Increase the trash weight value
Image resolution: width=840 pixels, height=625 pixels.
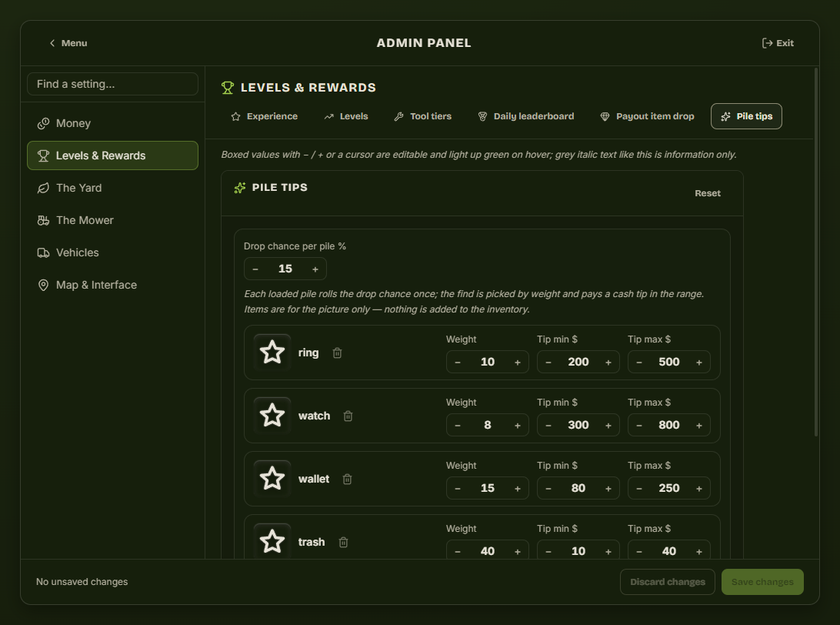point(518,552)
